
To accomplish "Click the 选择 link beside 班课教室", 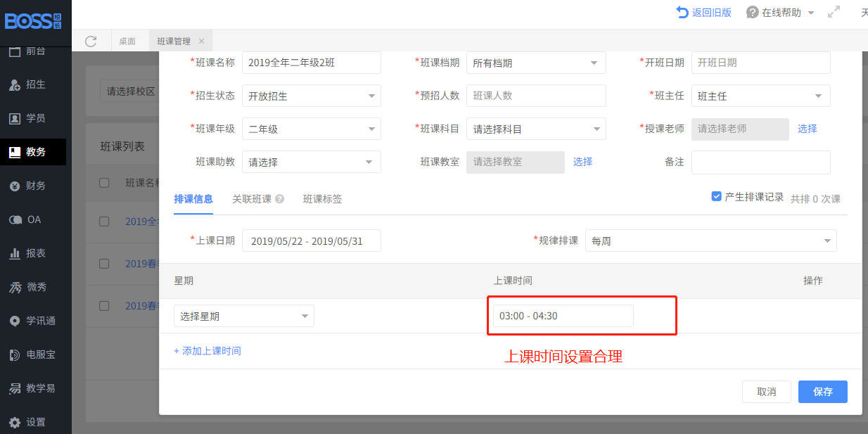I will (x=583, y=162).
